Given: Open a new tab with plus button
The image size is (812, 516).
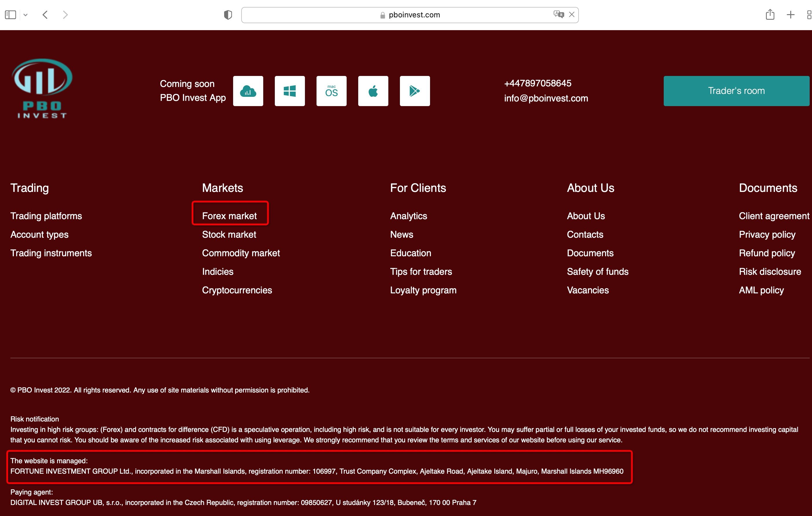Looking at the screenshot, I should [790, 15].
